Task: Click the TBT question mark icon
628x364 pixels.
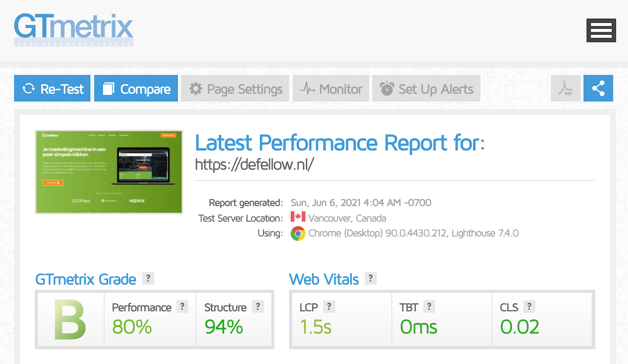Action: click(x=429, y=307)
